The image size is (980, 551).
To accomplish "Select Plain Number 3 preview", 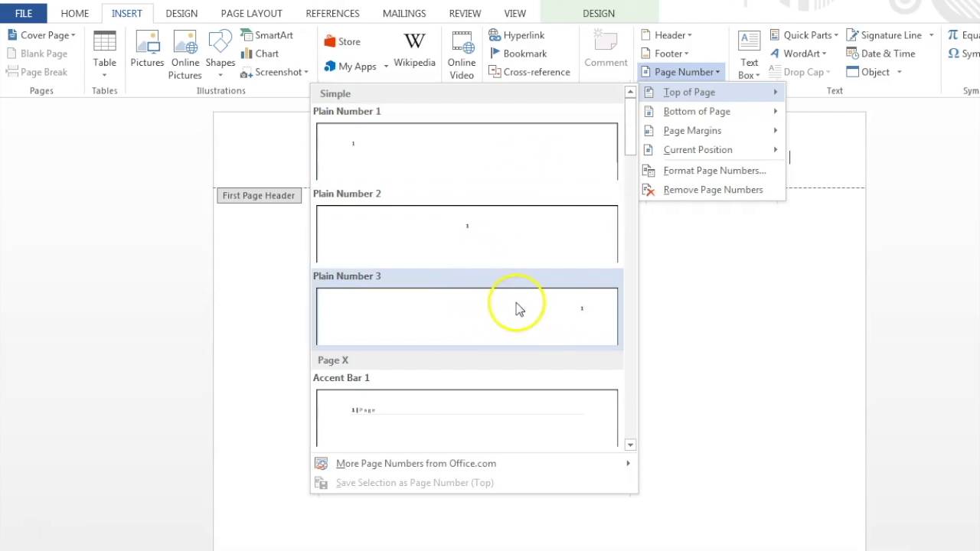I will (x=467, y=317).
